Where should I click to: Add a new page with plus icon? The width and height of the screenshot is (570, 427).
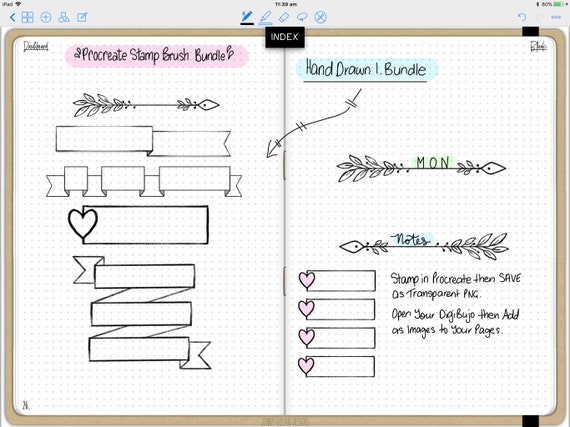pyautogui.click(x=46, y=17)
